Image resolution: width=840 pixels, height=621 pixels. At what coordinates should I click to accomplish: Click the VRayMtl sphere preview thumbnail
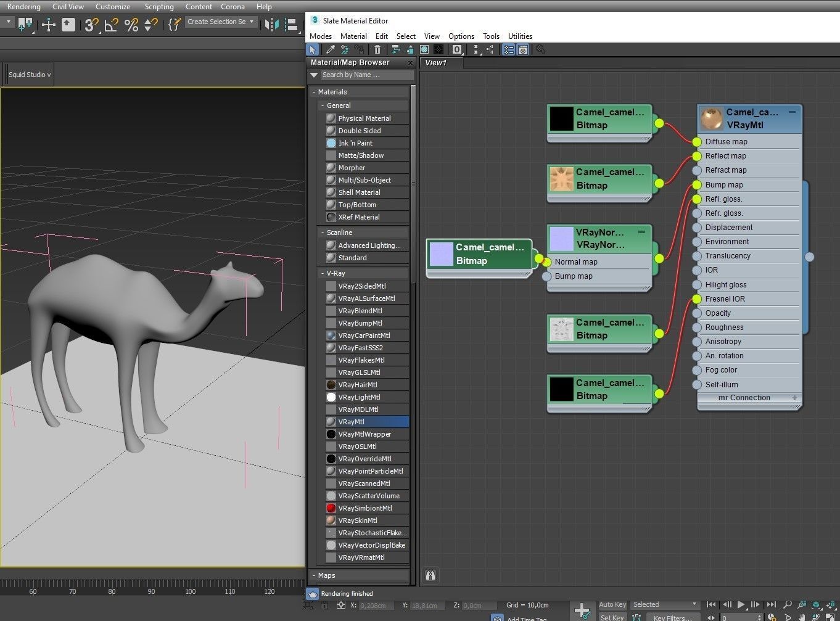point(711,118)
